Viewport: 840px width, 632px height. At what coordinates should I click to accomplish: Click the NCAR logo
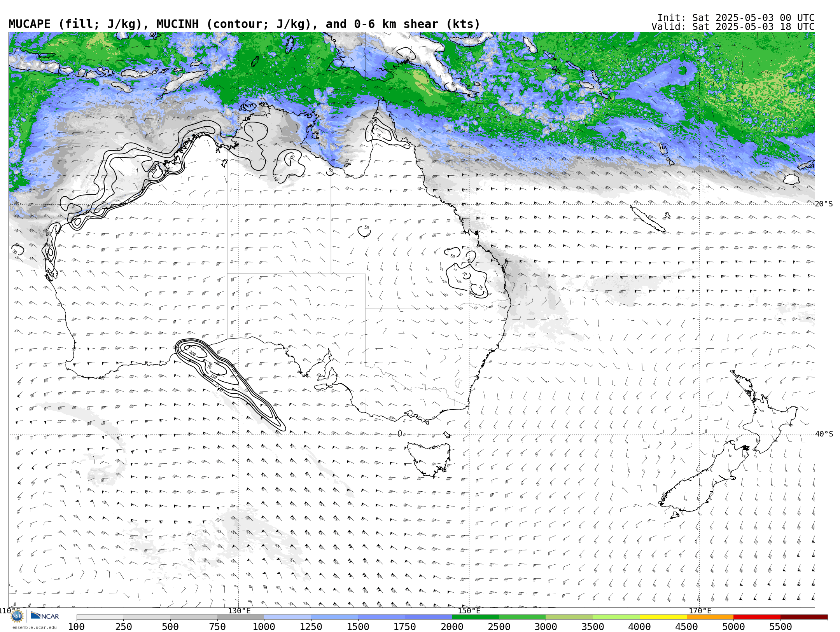pos(45,616)
